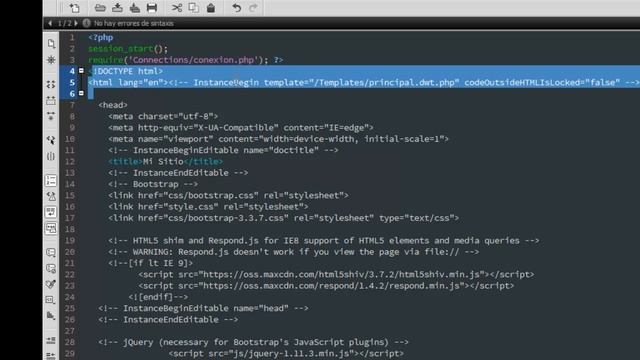Click the Remove Comment icon
The height and width of the screenshot is (360, 640).
click(x=51, y=269)
